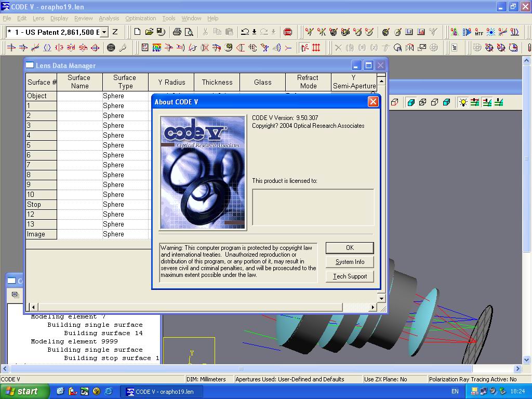Open a lens file via the folder icon
The width and height of the screenshot is (532, 399).
149,32
